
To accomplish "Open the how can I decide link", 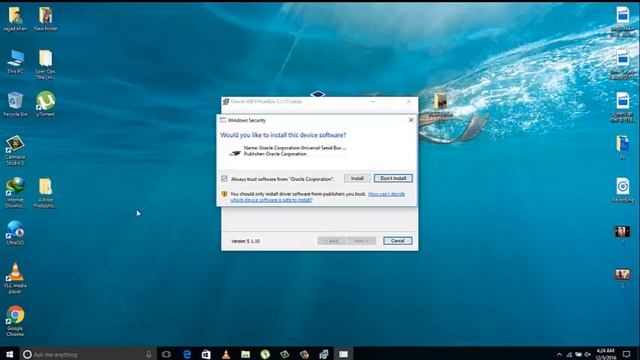I will click(x=318, y=197).
